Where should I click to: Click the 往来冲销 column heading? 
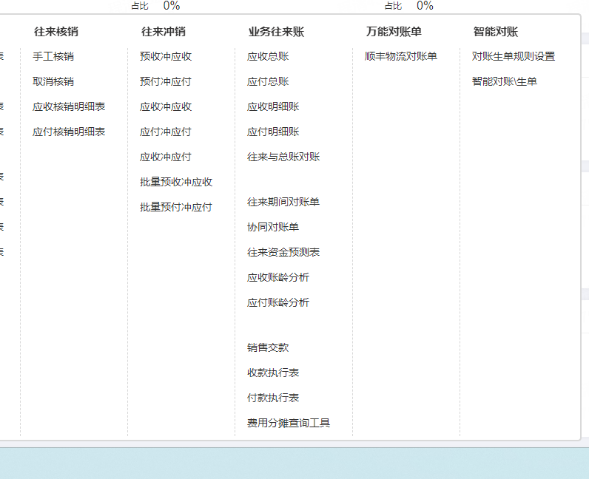163,32
